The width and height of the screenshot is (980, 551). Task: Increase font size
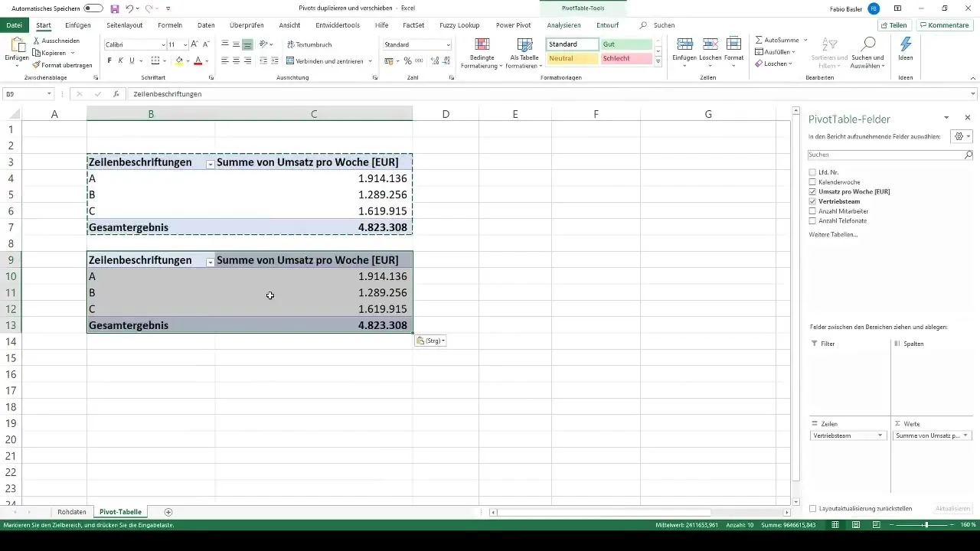coord(194,44)
